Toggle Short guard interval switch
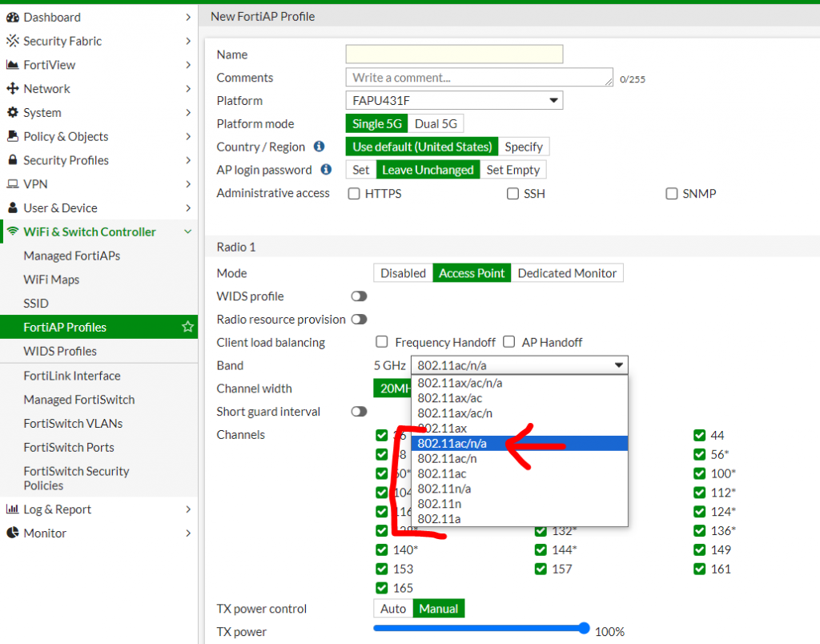 [359, 412]
